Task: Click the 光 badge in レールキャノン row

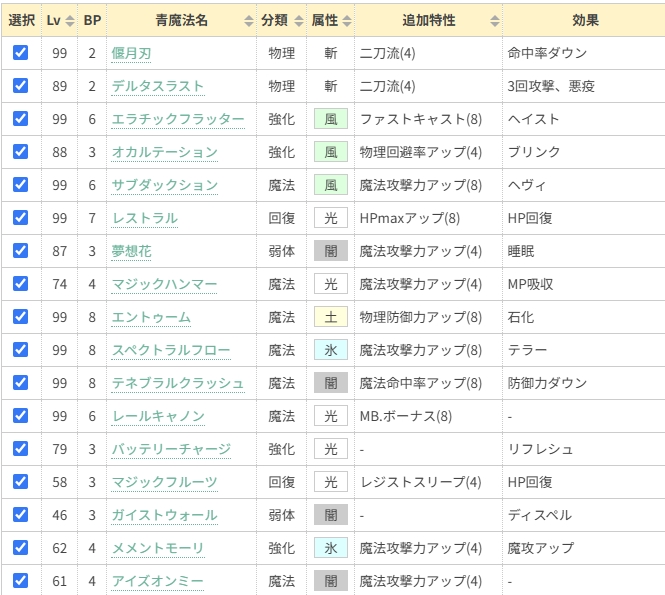Action: coord(330,416)
